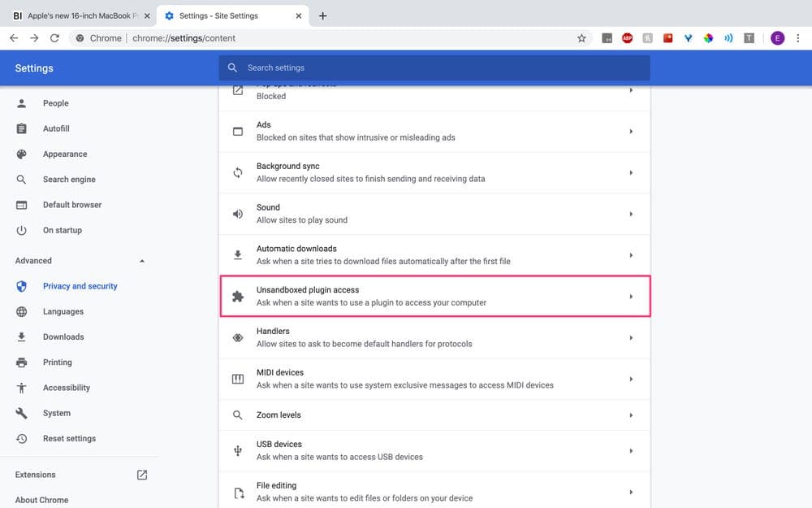Click the bookmark star icon in address bar
Image resolution: width=812 pixels, height=508 pixels.
(581, 38)
